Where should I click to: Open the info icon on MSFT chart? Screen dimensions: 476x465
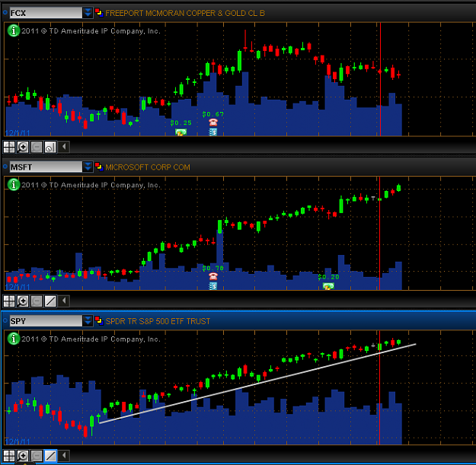coord(14,185)
